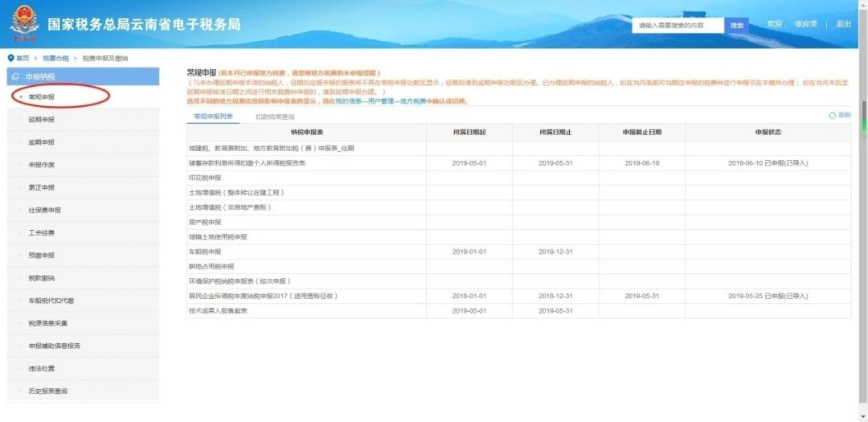
Task: Click 我的信息—用户管理—地方税费 link in notice
Action: (379, 101)
